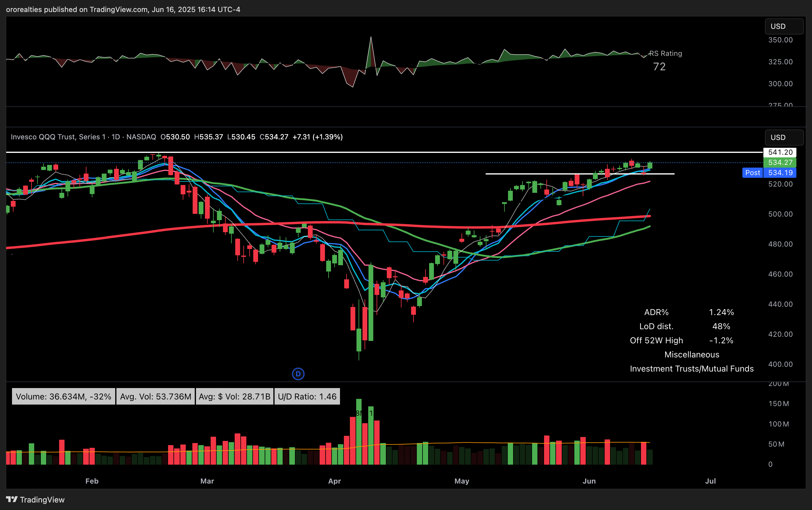Click the RS Rating value 72

click(659, 66)
